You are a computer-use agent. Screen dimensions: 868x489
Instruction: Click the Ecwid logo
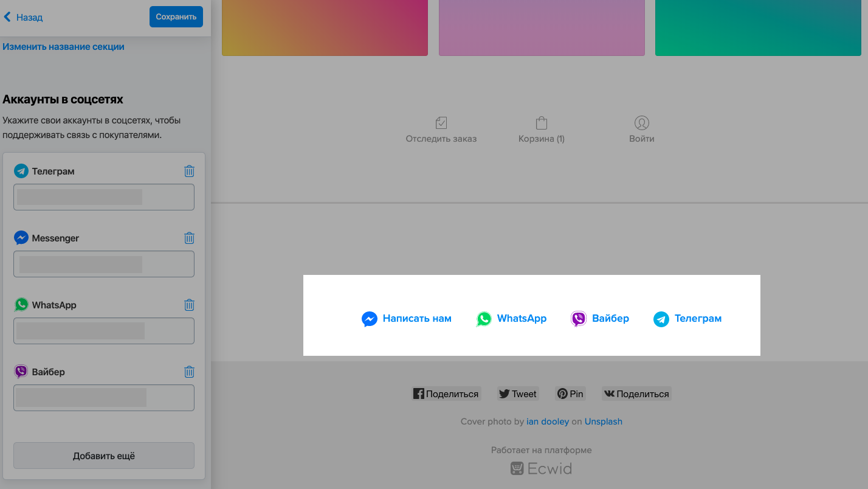point(541,468)
